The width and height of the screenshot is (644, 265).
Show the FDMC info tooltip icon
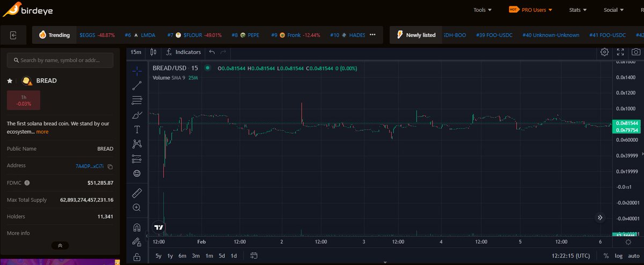[27, 183]
